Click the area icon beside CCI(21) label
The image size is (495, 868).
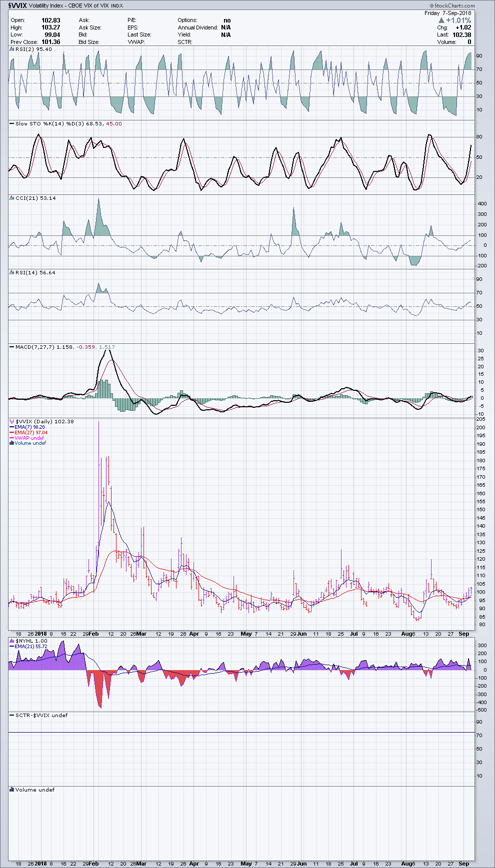(x=12, y=198)
